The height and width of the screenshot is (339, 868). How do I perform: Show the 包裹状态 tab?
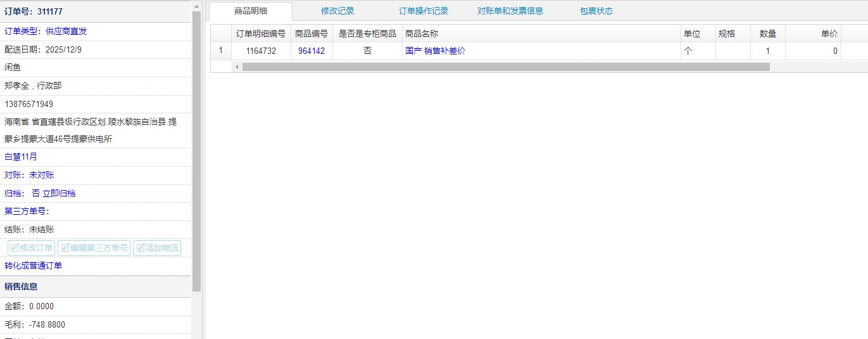coord(596,11)
